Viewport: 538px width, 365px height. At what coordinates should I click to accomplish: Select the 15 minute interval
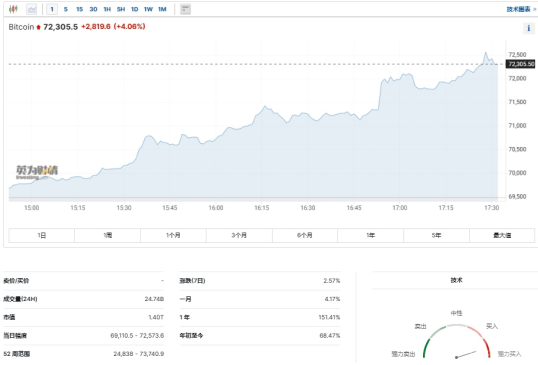(80, 9)
